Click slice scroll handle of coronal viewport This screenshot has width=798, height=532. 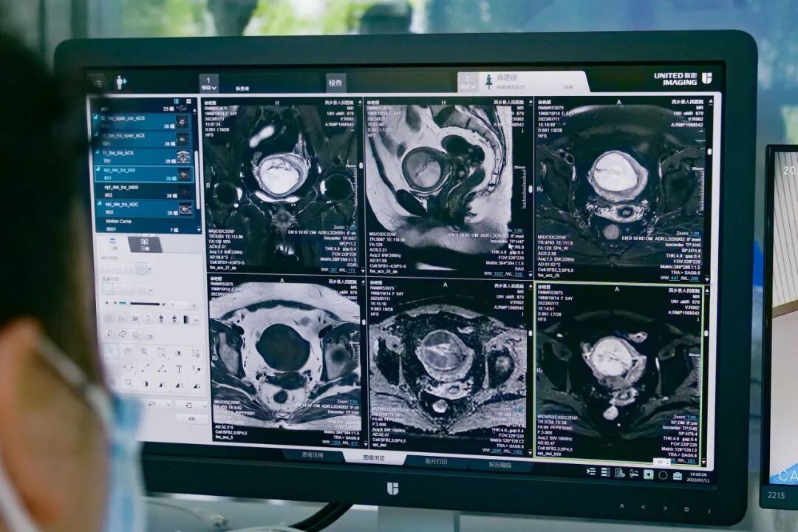pyautogui.click(x=361, y=166)
